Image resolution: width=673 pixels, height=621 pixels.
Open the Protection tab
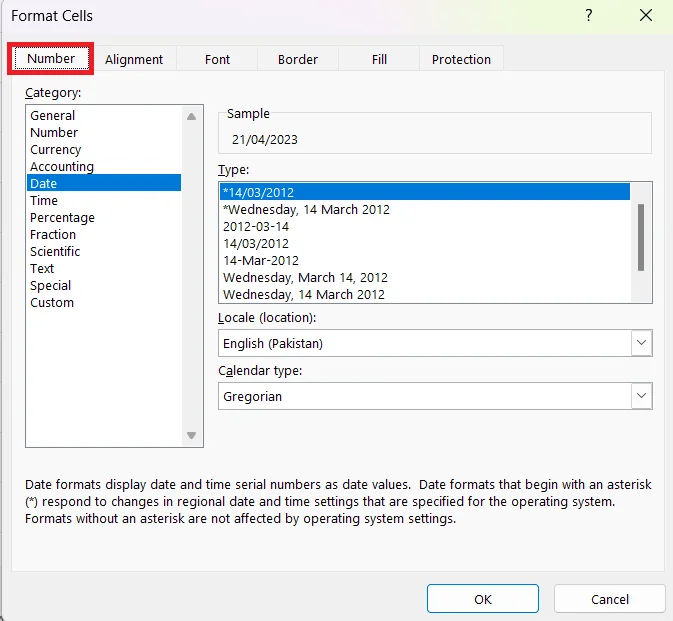coord(461,59)
